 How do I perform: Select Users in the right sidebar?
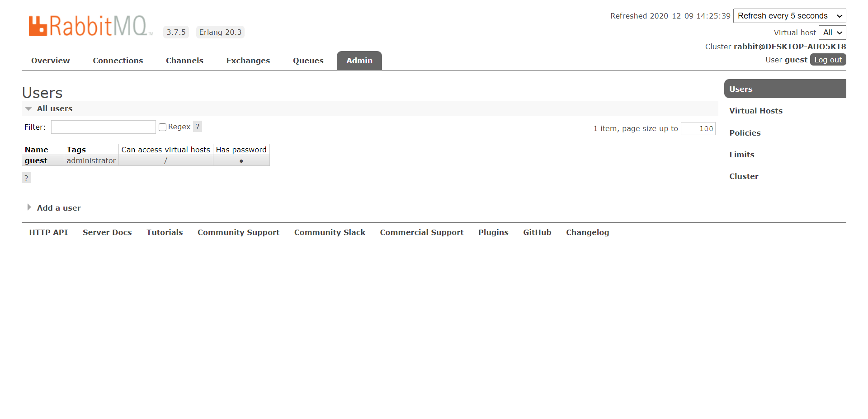tap(785, 89)
